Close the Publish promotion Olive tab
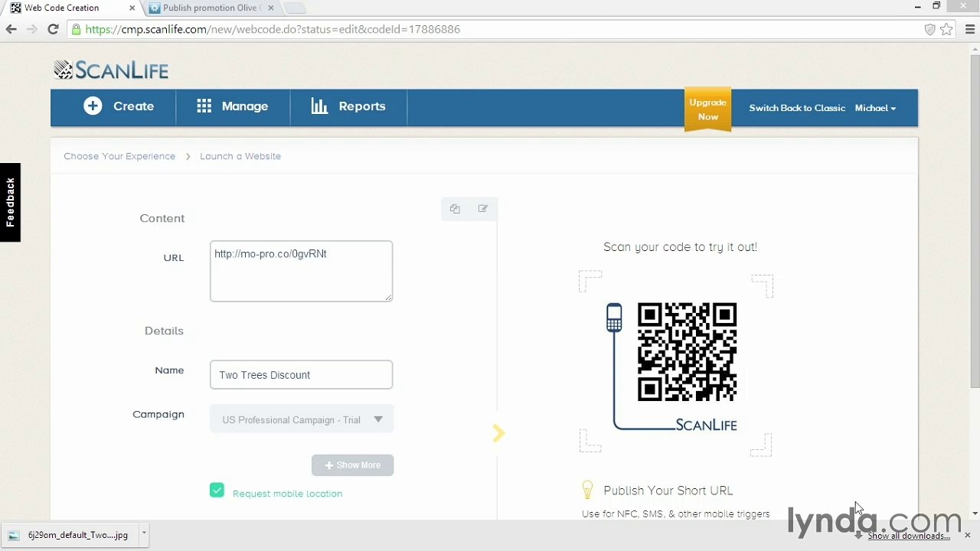Screen dimensions: 980x551 271,8
